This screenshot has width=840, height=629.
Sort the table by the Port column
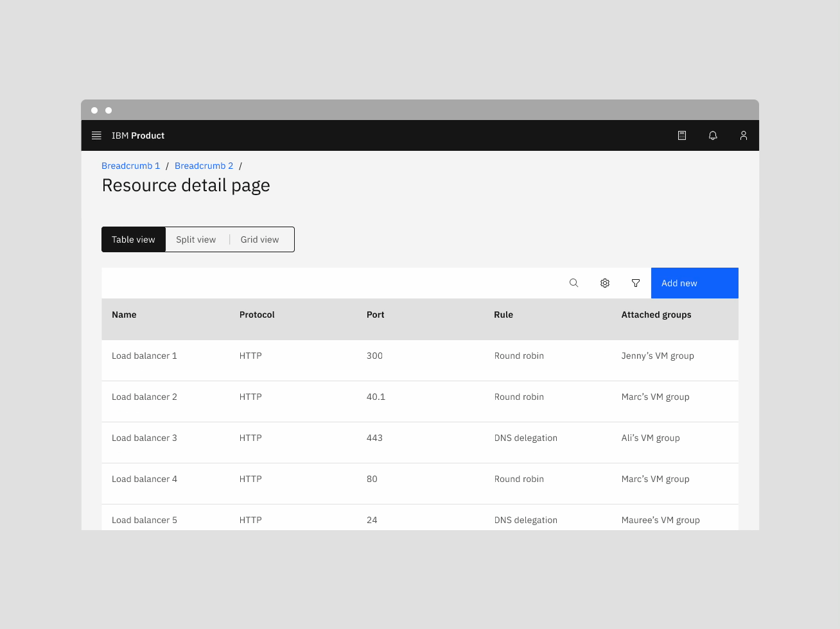(x=375, y=314)
